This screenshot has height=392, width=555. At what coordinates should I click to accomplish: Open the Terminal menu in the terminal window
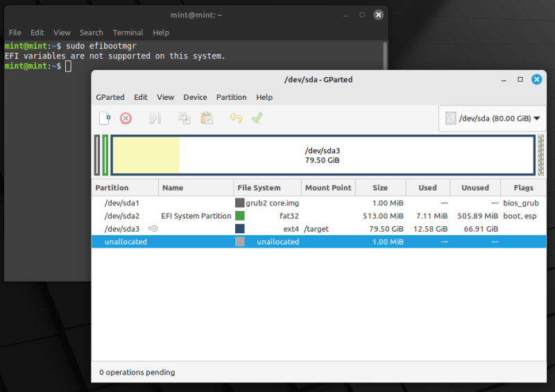(x=128, y=33)
